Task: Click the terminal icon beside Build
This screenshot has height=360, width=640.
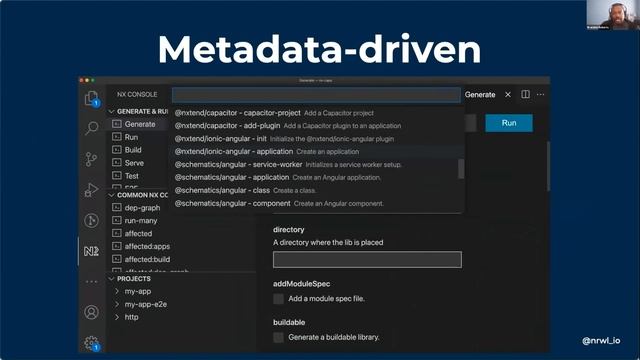Action: 117,150
